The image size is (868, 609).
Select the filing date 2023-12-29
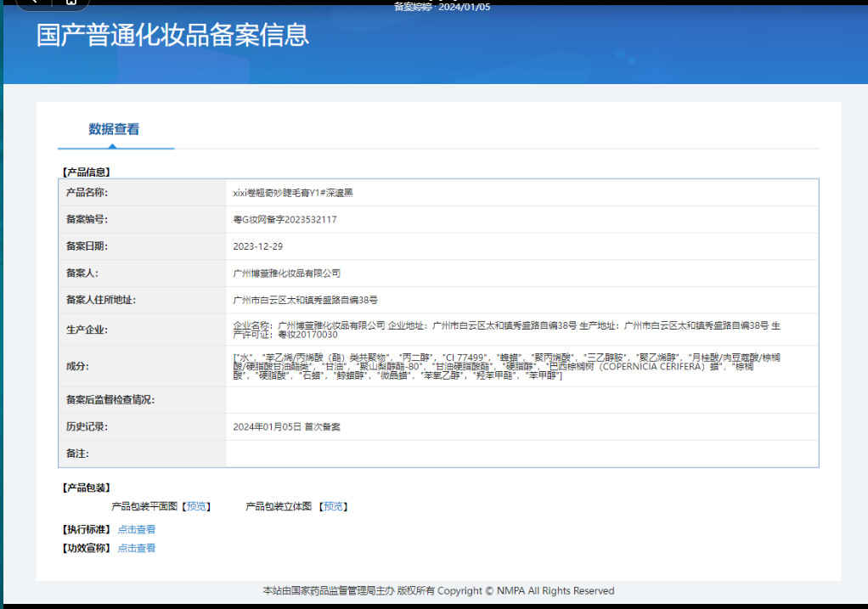[x=258, y=246]
